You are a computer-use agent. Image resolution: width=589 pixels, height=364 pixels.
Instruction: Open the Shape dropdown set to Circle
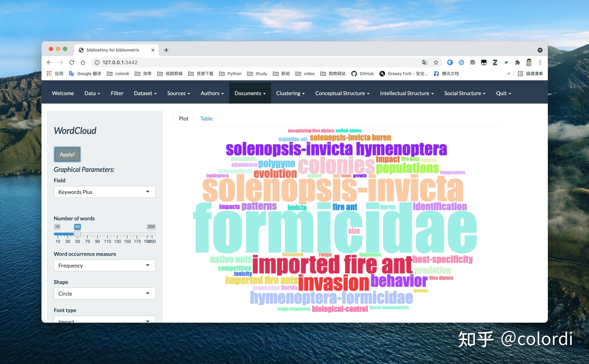pyautogui.click(x=104, y=293)
